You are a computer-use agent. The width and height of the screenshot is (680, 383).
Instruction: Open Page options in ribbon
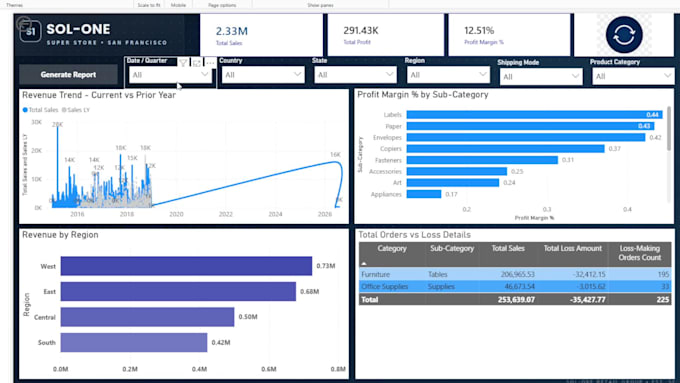point(222,5)
